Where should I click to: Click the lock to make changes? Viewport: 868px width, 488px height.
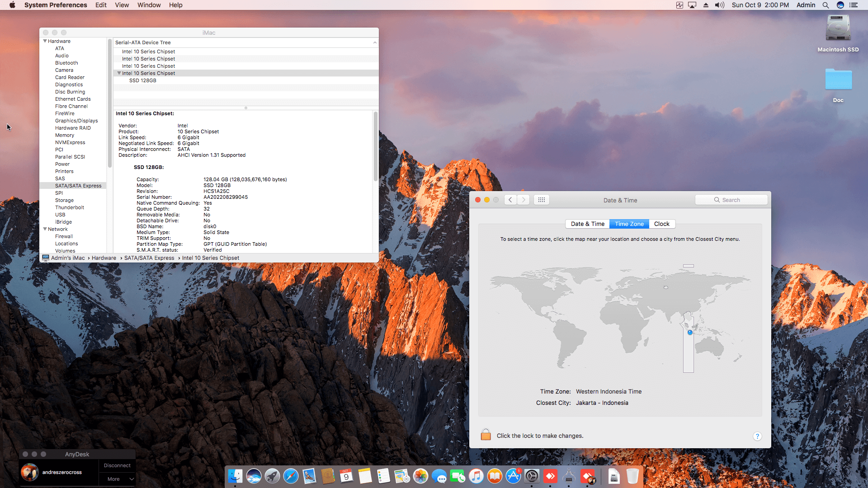point(486,435)
